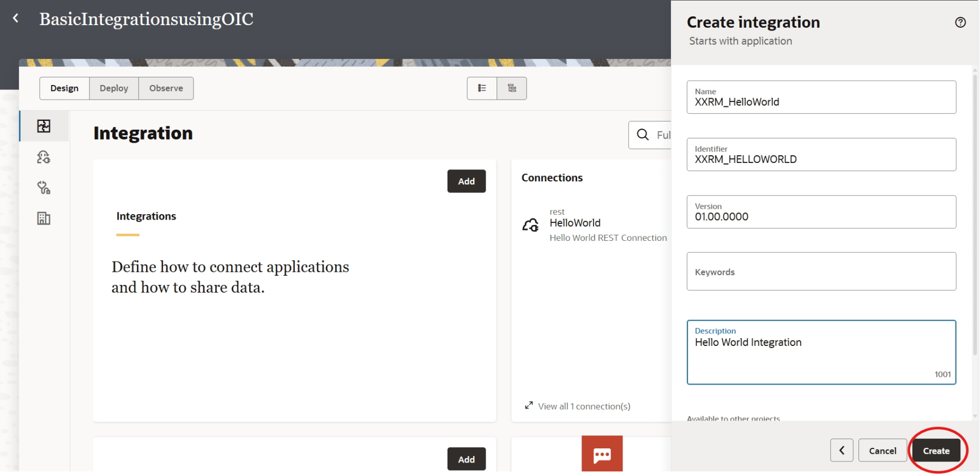Screen dimensions: 980x474
Task: Open the Integration section in sidebar
Action: pos(44,126)
